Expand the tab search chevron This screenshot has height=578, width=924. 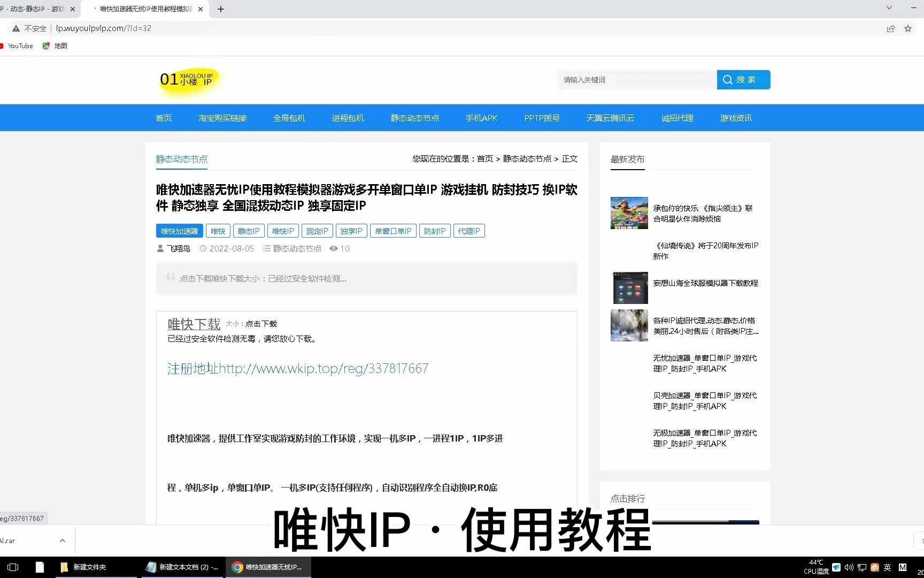point(889,7)
